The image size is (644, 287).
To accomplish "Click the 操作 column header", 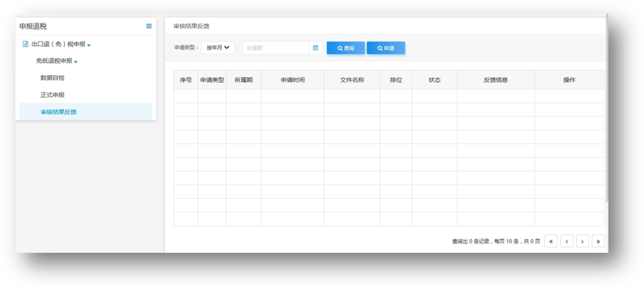I will click(570, 80).
